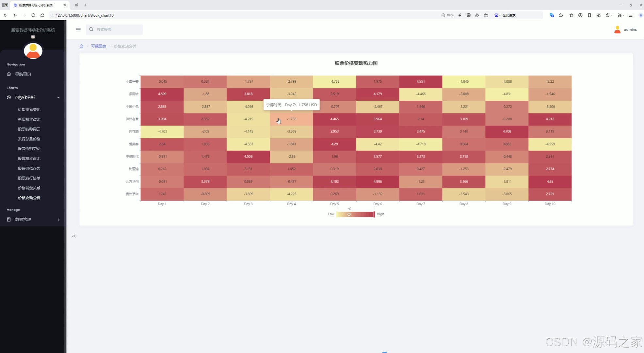Click the bookmark star icon in address bar
Screen dimensions: 644x353
point(486,15)
